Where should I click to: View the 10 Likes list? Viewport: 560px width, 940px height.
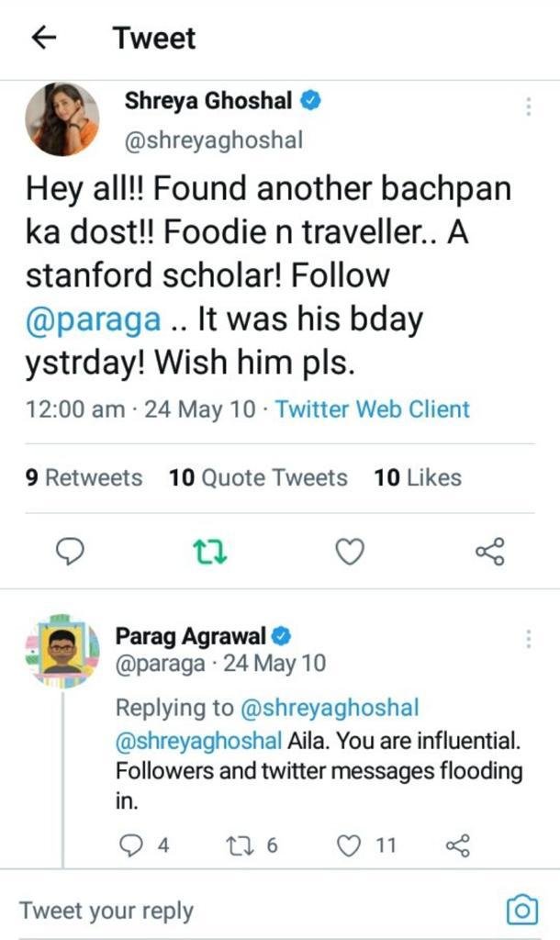pos(417,477)
